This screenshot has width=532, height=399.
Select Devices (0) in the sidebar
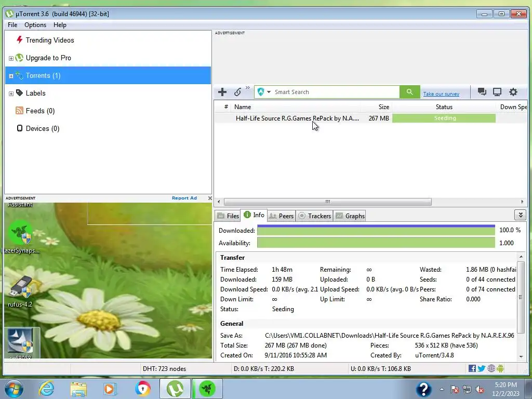point(43,128)
